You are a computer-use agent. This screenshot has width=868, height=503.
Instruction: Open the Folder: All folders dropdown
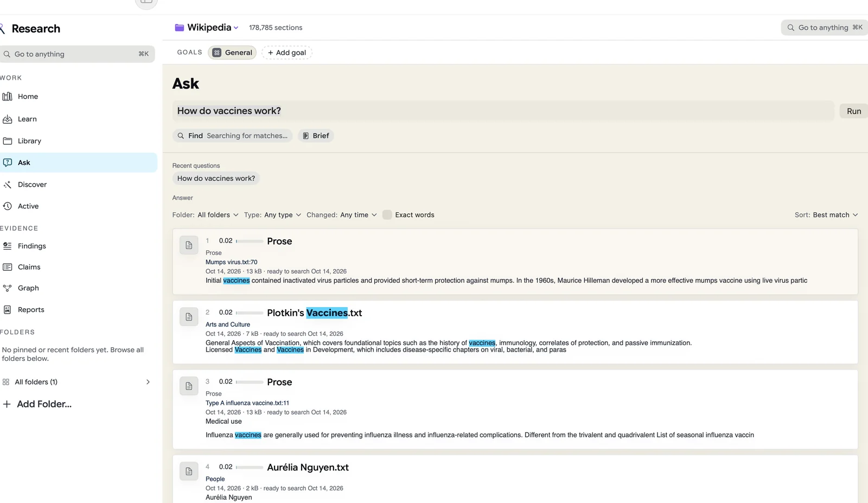point(206,215)
